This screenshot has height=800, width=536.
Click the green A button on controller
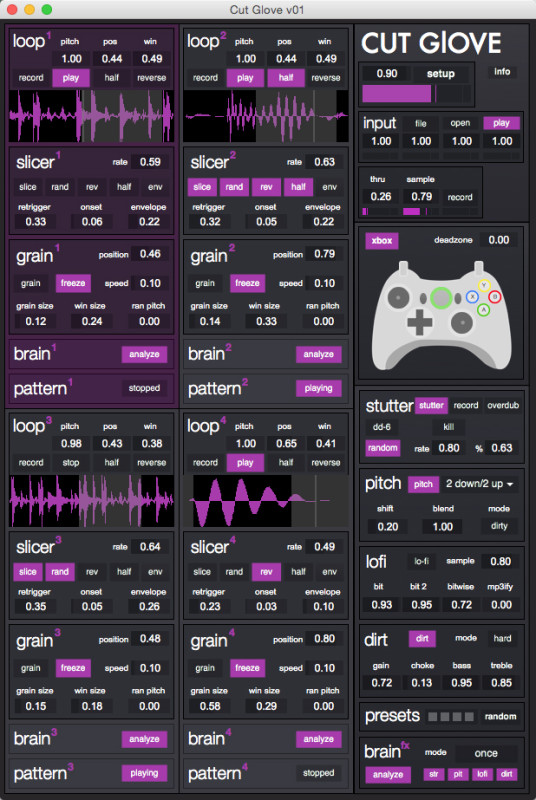click(483, 309)
